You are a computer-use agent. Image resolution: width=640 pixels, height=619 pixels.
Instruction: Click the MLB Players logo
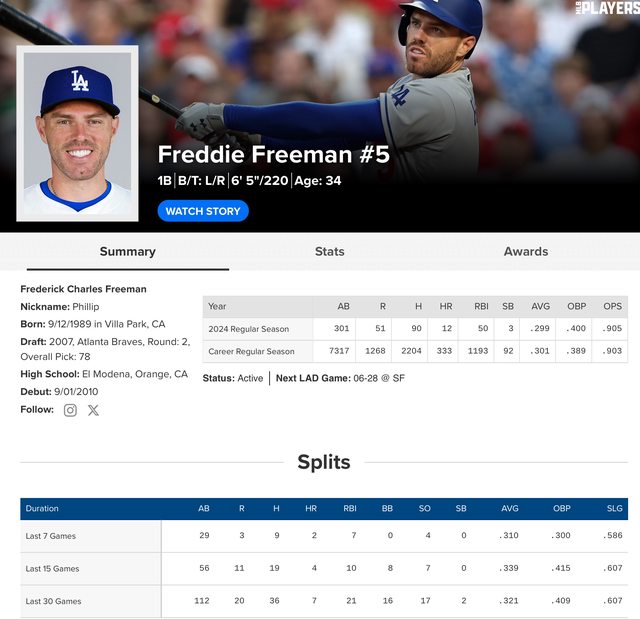(x=607, y=7)
